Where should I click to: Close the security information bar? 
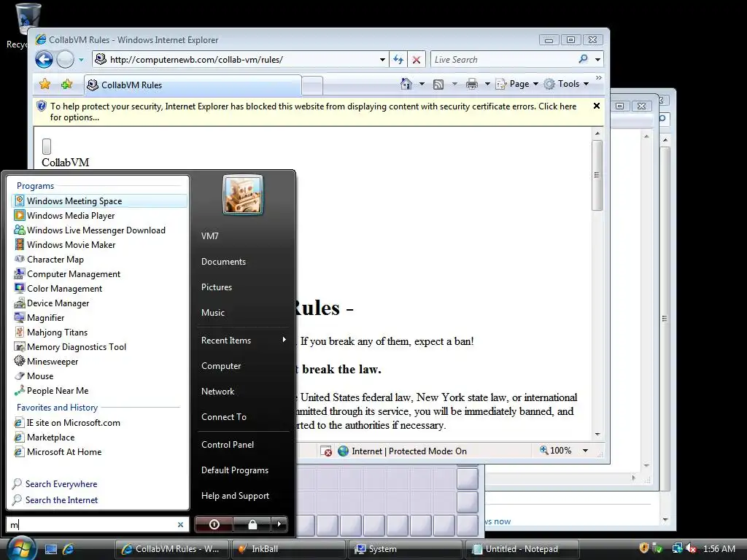tap(597, 106)
